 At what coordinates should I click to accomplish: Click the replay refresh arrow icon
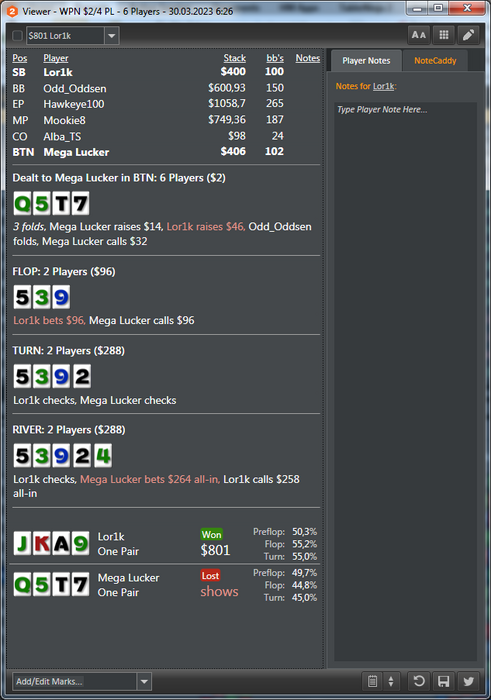pos(419,681)
